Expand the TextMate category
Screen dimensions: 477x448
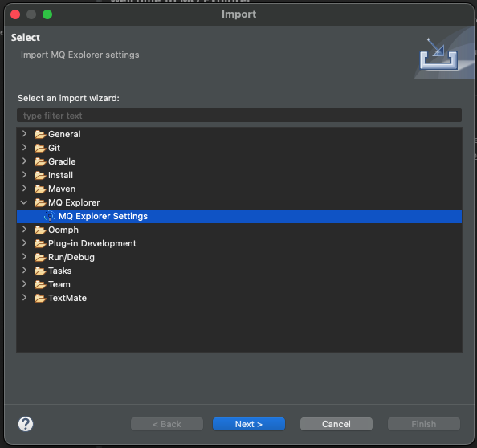click(24, 297)
